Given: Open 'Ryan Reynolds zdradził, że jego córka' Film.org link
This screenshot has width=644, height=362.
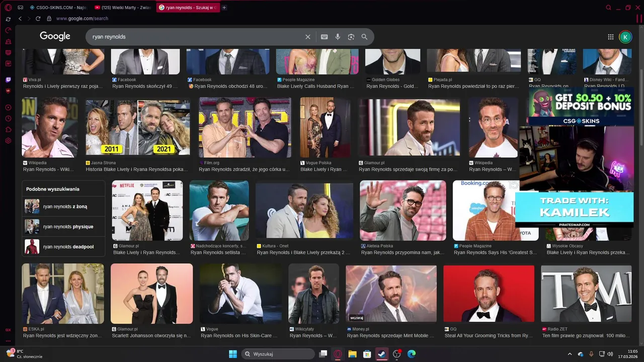Looking at the screenshot, I should coord(244,169).
